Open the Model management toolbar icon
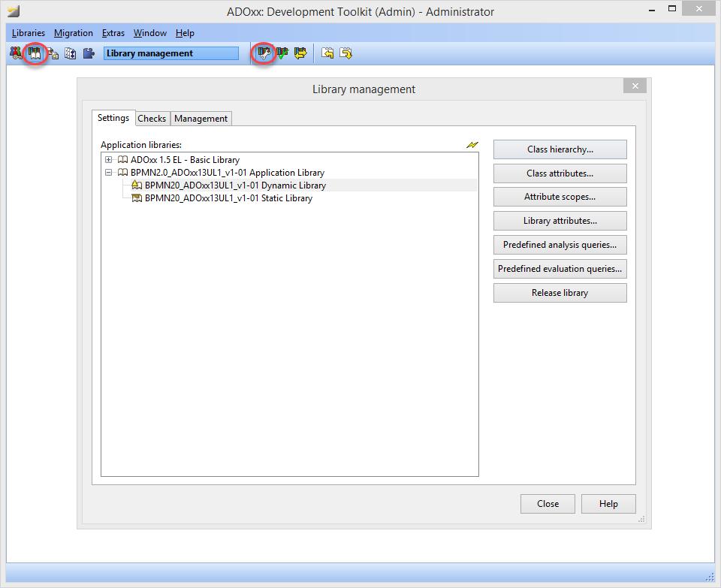 [x=53, y=53]
